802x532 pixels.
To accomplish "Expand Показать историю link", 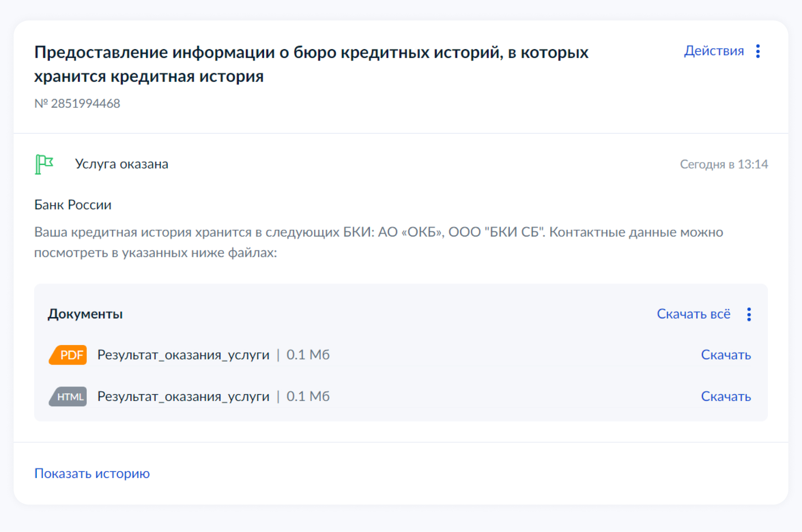I will coord(92,474).
